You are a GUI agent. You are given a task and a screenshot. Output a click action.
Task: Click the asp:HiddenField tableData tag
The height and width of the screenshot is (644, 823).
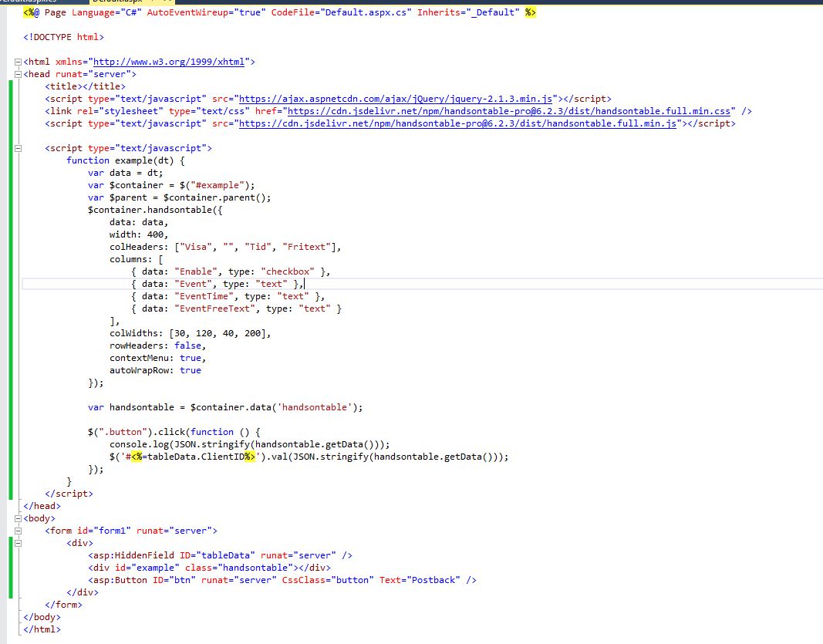[220, 555]
